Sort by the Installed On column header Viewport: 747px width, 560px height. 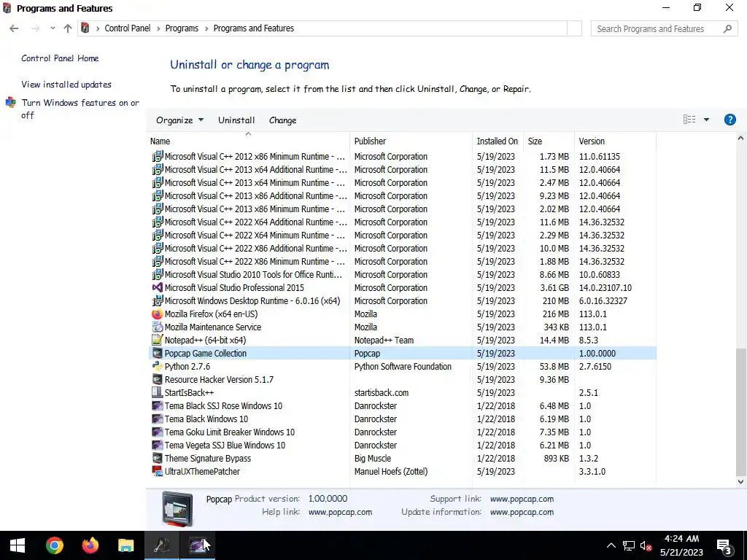[498, 141]
